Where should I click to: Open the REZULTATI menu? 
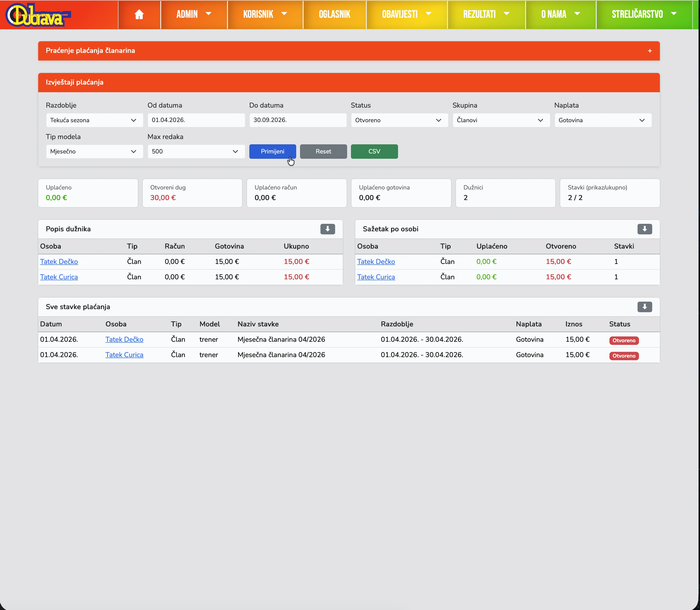point(486,14)
